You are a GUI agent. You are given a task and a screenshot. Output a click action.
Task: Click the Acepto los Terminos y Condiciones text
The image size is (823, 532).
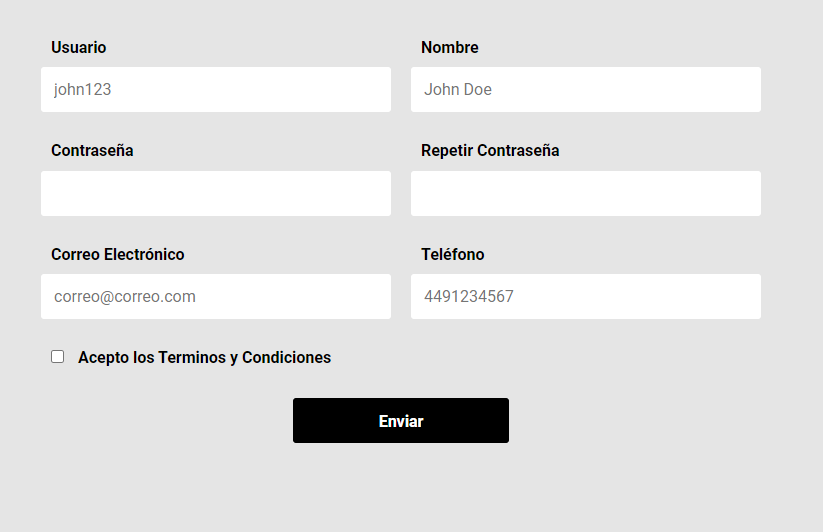(205, 357)
